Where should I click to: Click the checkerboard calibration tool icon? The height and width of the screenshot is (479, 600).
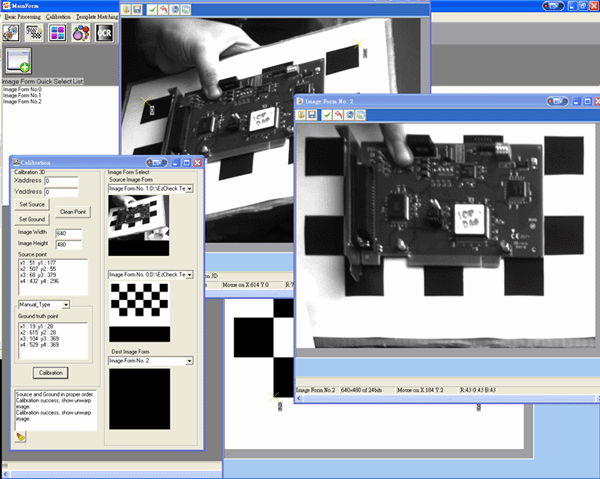[x=34, y=33]
